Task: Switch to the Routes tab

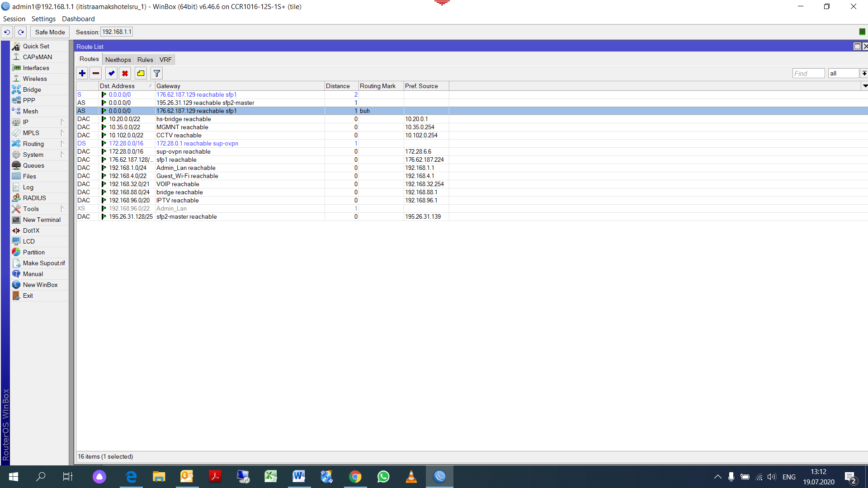Action: [89, 59]
